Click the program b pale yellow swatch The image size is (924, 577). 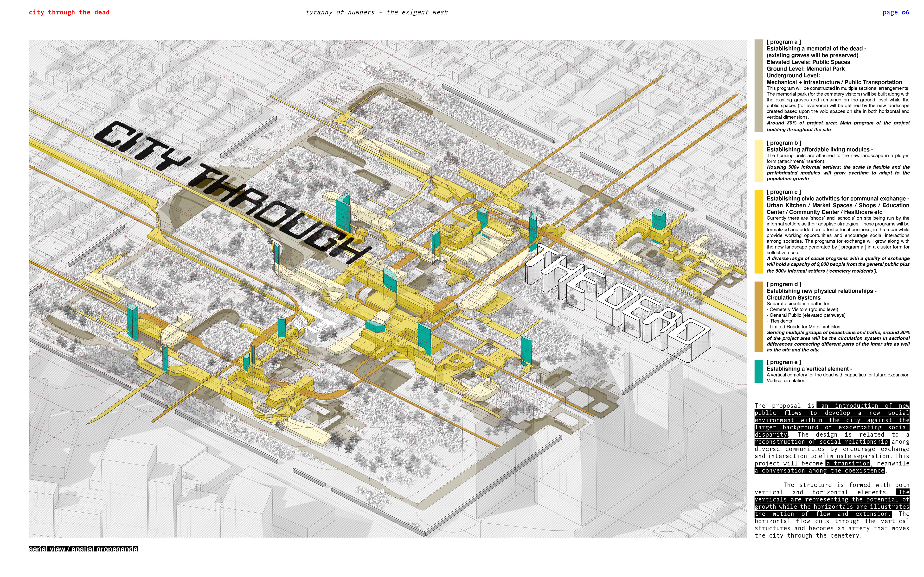tap(758, 161)
